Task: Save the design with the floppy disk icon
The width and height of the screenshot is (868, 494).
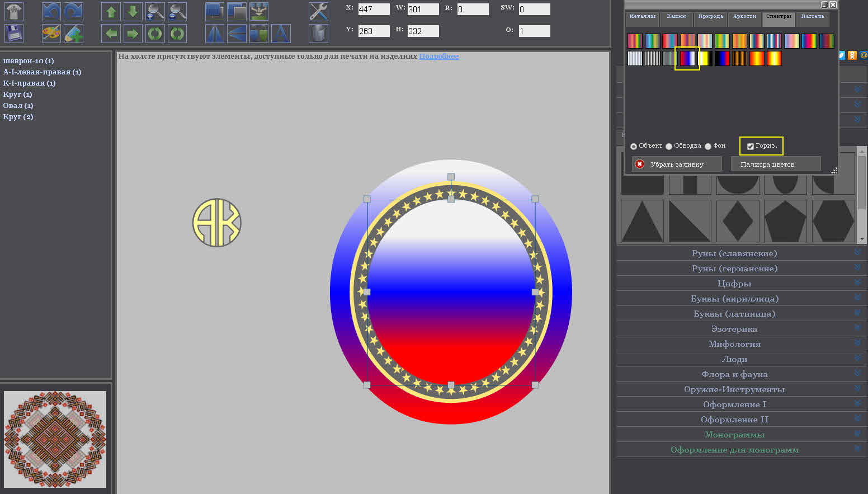Action: tap(14, 34)
